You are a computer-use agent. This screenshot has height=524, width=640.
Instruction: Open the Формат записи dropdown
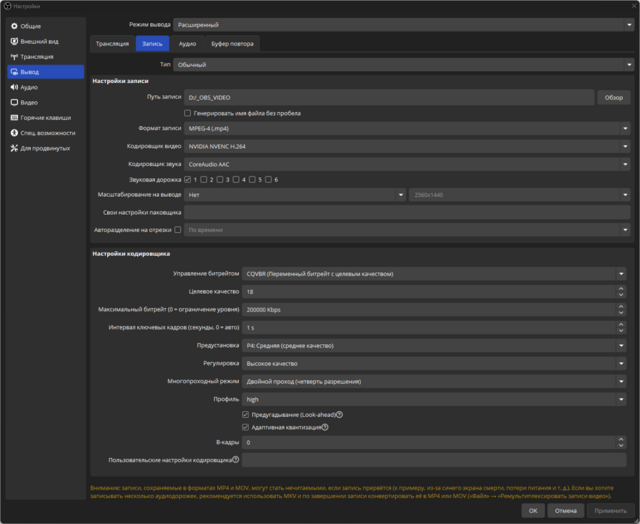[x=407, y=129]
